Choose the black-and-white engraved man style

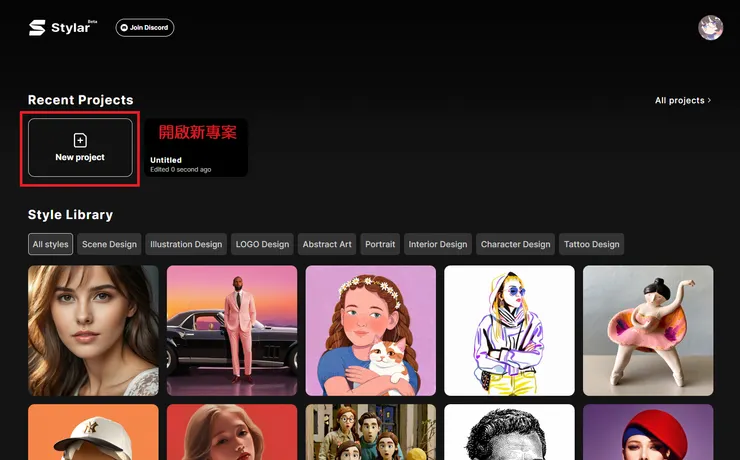click(510, 432)
